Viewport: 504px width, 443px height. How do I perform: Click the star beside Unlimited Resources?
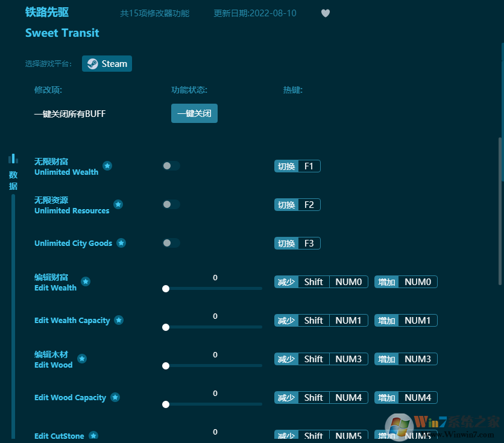(x=118, y=204)
